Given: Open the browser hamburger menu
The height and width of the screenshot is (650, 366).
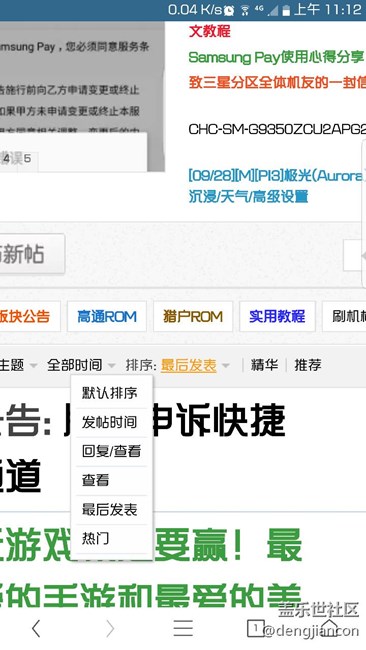Looking at the screenshot, I should coord(183,628).
